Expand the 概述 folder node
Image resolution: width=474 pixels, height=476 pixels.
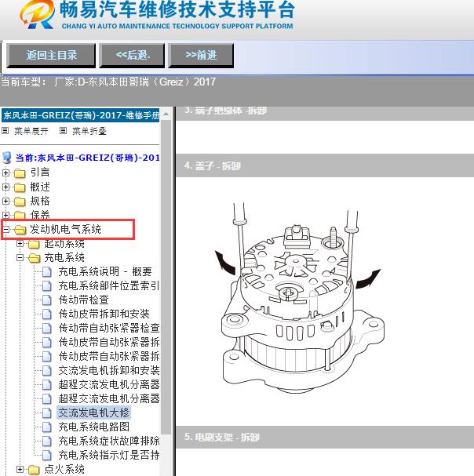pyautogui.click(x=5, y=187)
